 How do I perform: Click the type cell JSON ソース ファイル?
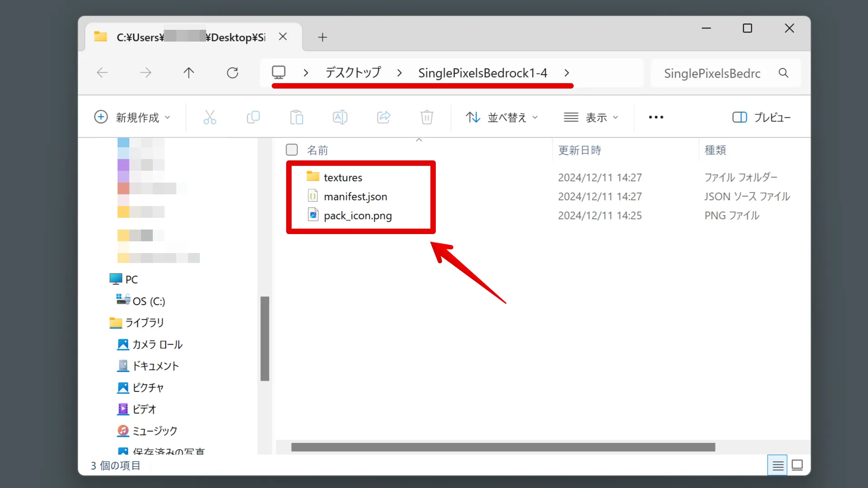pyautogui.click(x=747, y=197)
